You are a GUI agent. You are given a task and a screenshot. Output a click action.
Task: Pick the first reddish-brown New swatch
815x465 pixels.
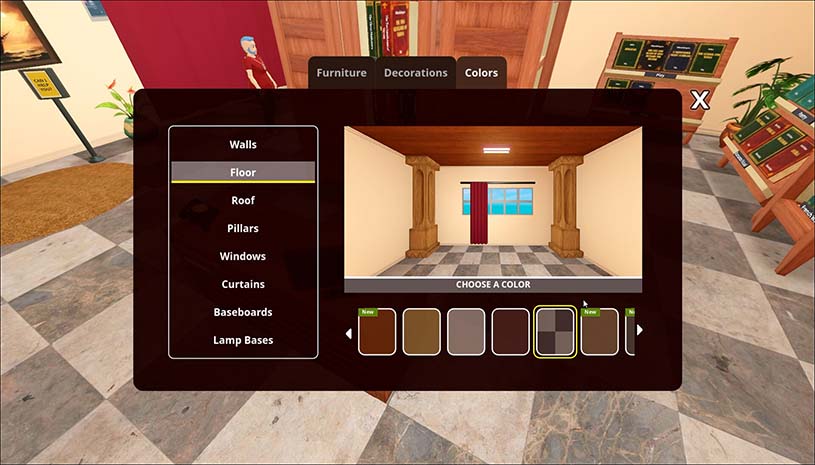tap(377, 331)
